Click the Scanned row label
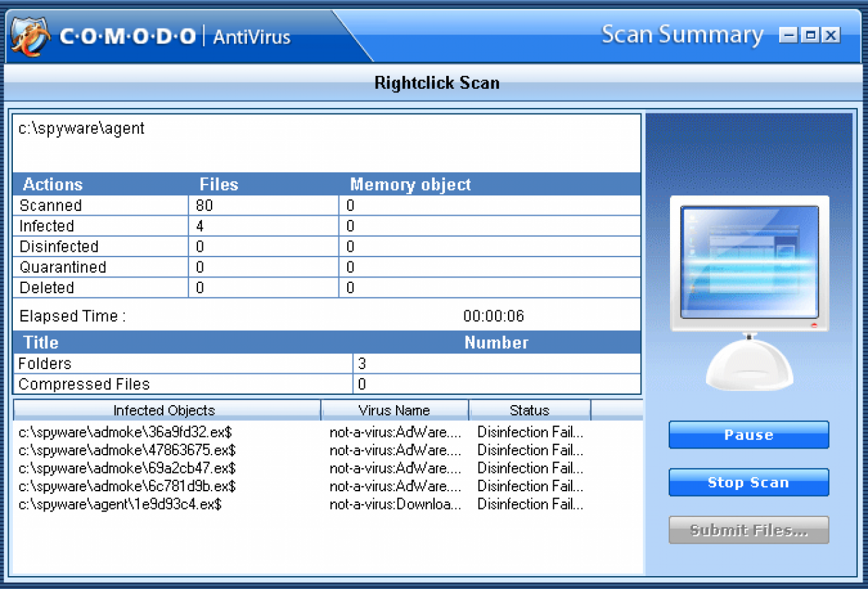The width and height of the screenshot is (868, 589). (51, 206)
